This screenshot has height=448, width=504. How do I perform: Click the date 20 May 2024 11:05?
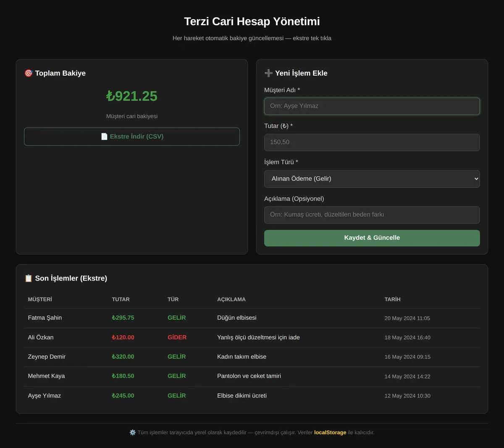point(407,318)
